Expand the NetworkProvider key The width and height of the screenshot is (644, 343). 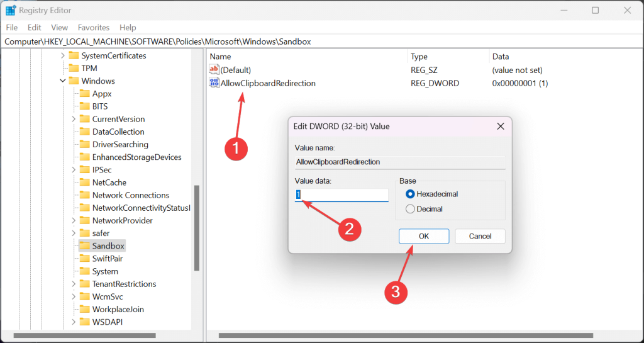74,220
